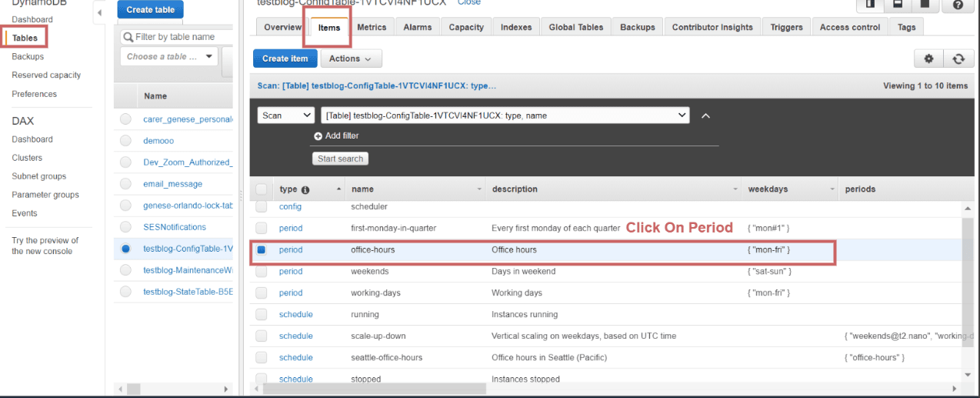Click the plus icon beside Add filter

pyautogui.click(x=318, y=135)
